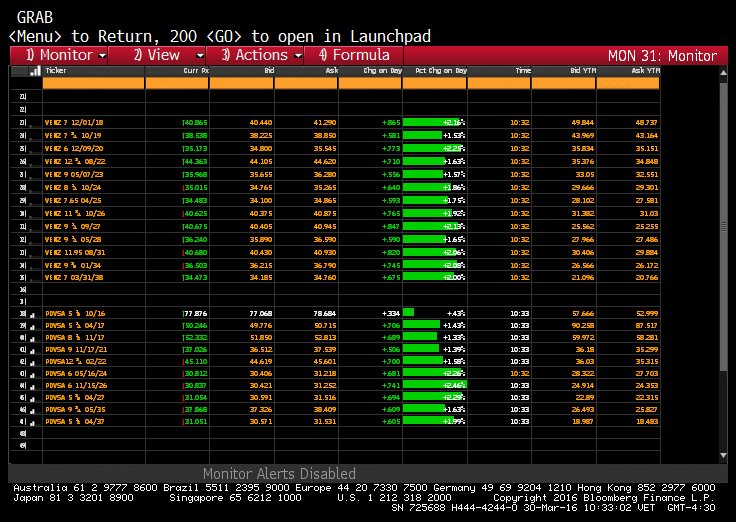Screen dimensions: 736x522
Task: Sort by the Bid column header
Action: click(242, 71)
